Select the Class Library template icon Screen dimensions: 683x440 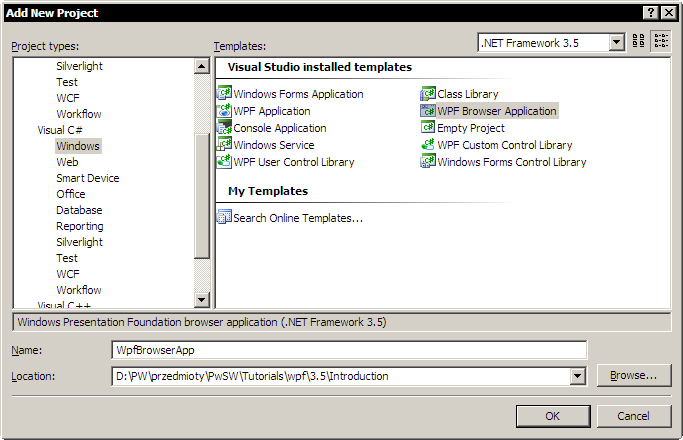click(x=428, y=93)
